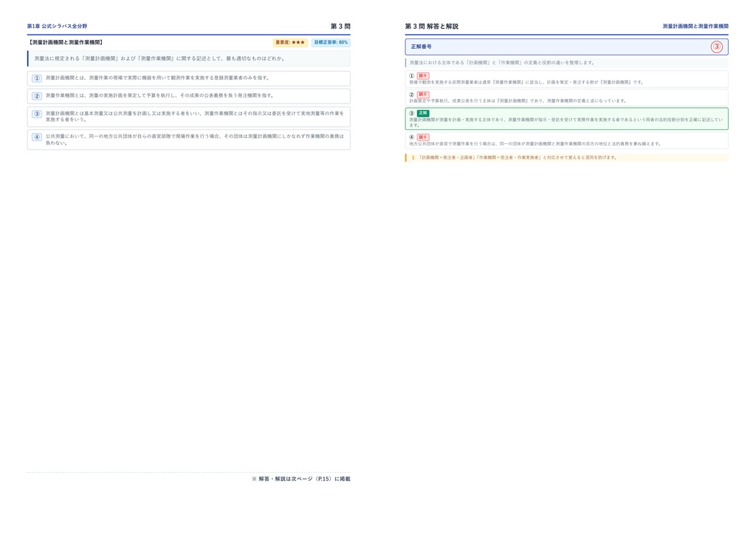Click the 誤り badge beside explanation ②
Viewport: 756px width, 535px height.
pos(423,95)
